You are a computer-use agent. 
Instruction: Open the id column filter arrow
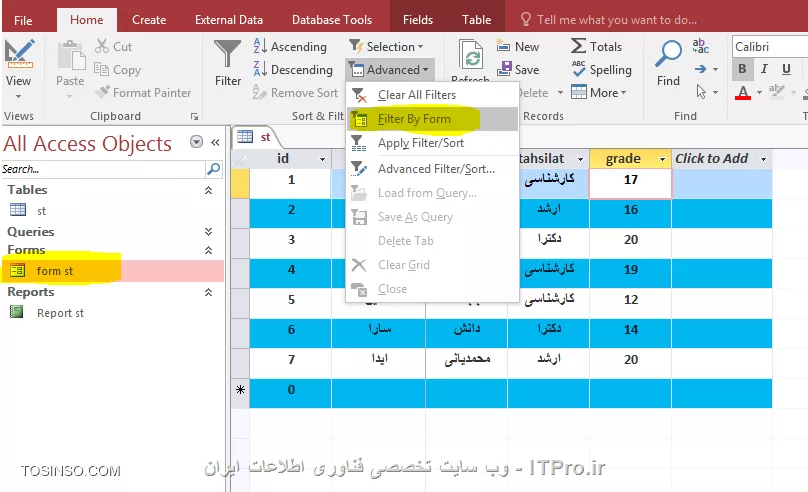coord(323,159)
